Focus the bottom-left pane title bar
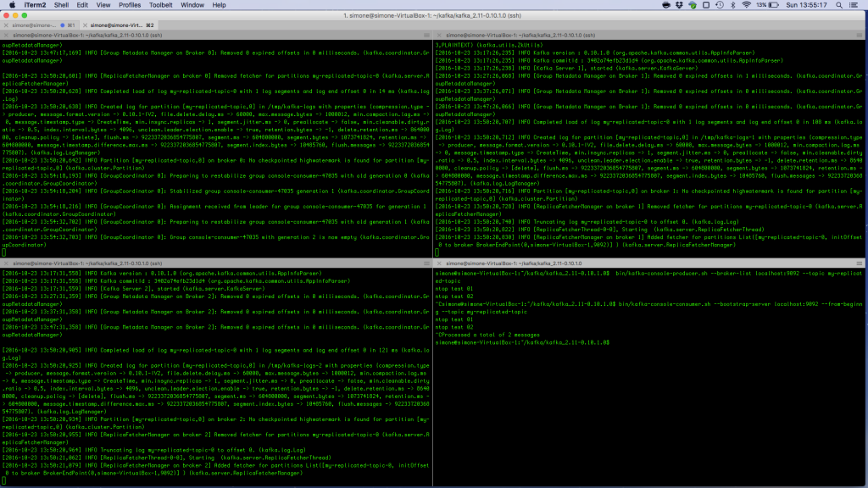This screenshot has height=488, width=868. pyautogui.click(x=216, y=264)
